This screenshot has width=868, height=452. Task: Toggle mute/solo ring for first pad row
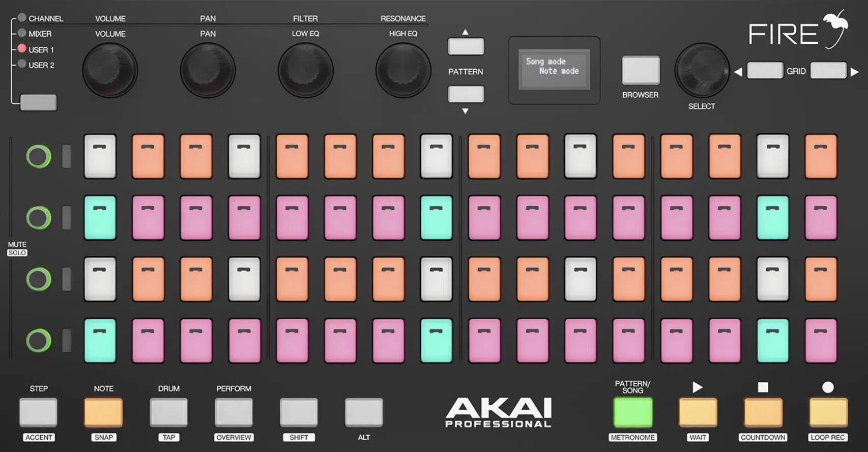click(39, 156)
